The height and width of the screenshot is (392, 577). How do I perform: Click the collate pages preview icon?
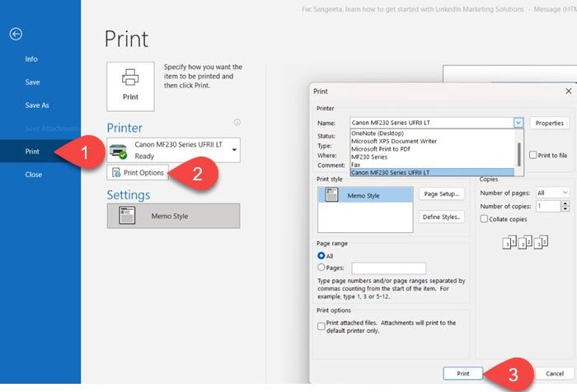pos(525,242)
